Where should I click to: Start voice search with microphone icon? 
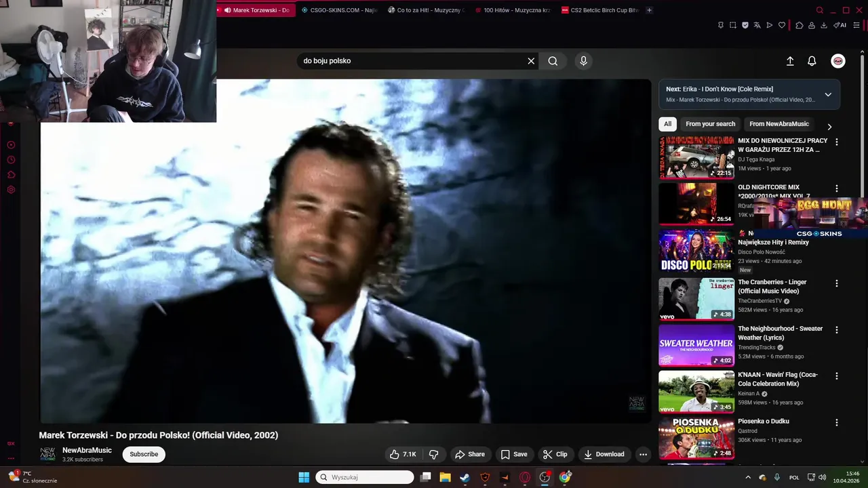click(x=583, y=61)
